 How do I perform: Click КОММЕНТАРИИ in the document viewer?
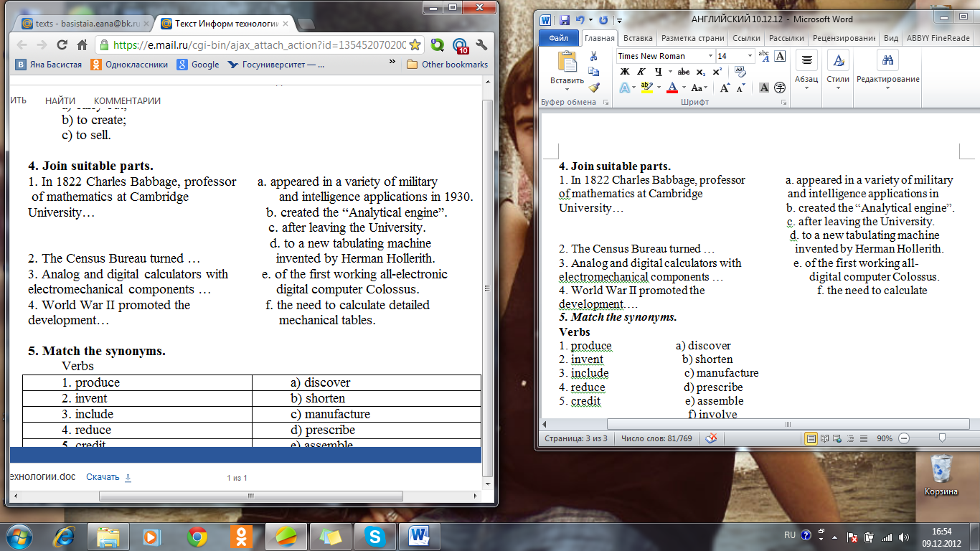(127, 100)
